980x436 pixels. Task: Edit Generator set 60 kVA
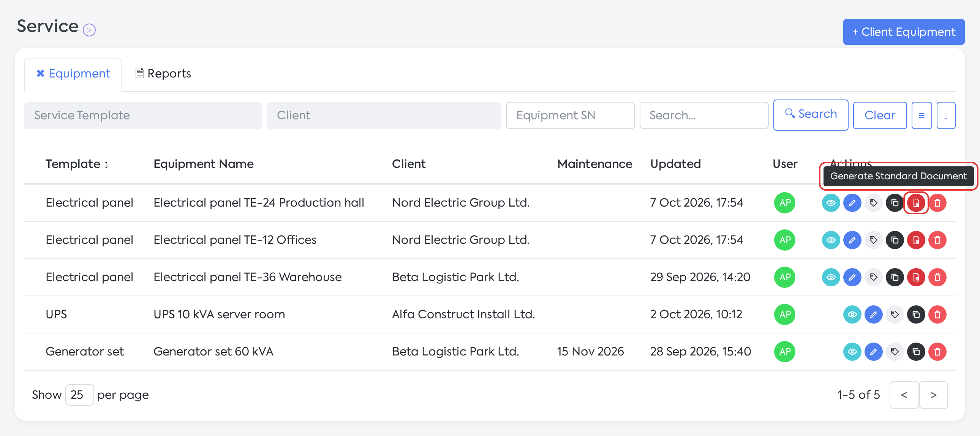point(874,352)
